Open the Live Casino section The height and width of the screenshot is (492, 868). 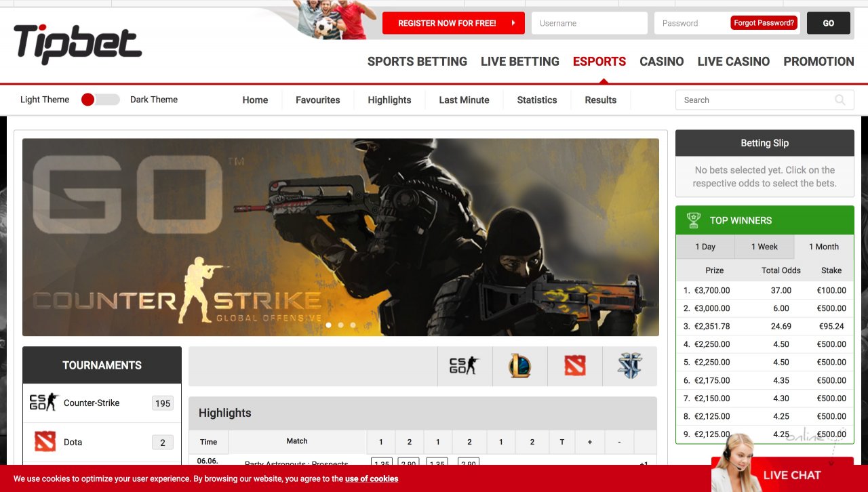pyautogui.click(x=734, y=62)
